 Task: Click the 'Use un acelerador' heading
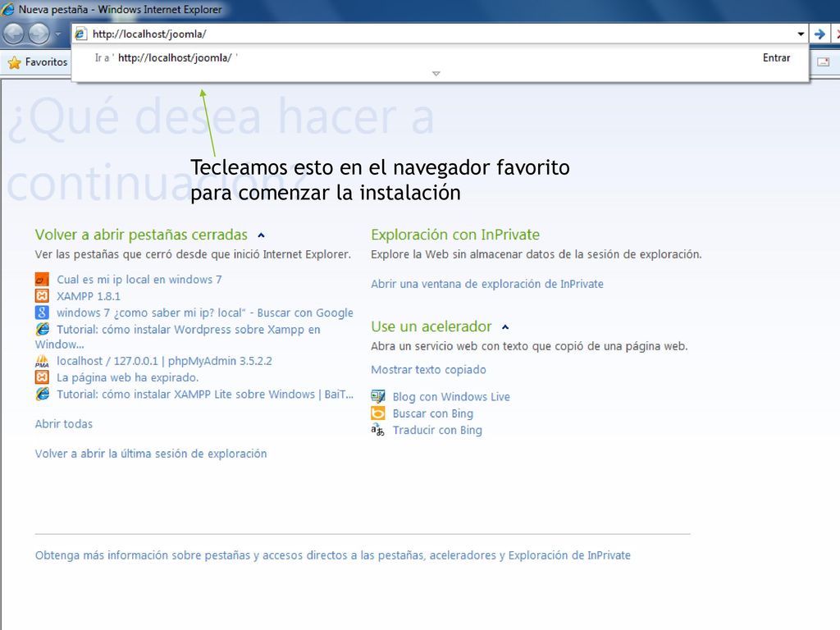tap(431, 326)
